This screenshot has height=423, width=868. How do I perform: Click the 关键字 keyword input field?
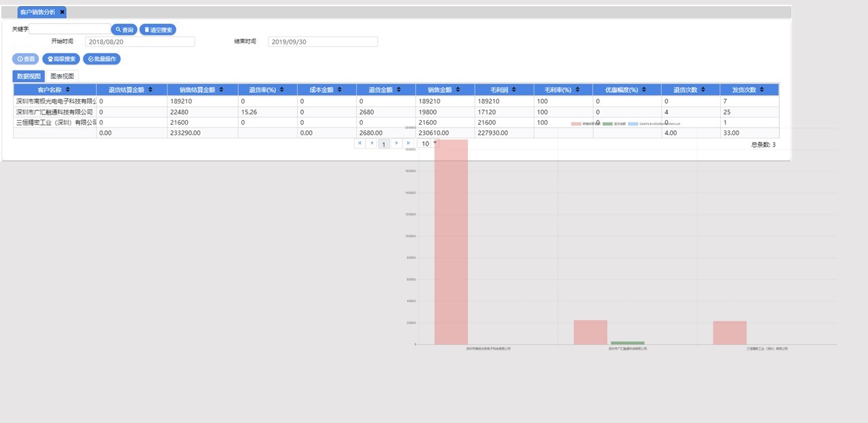coord(70,29)
